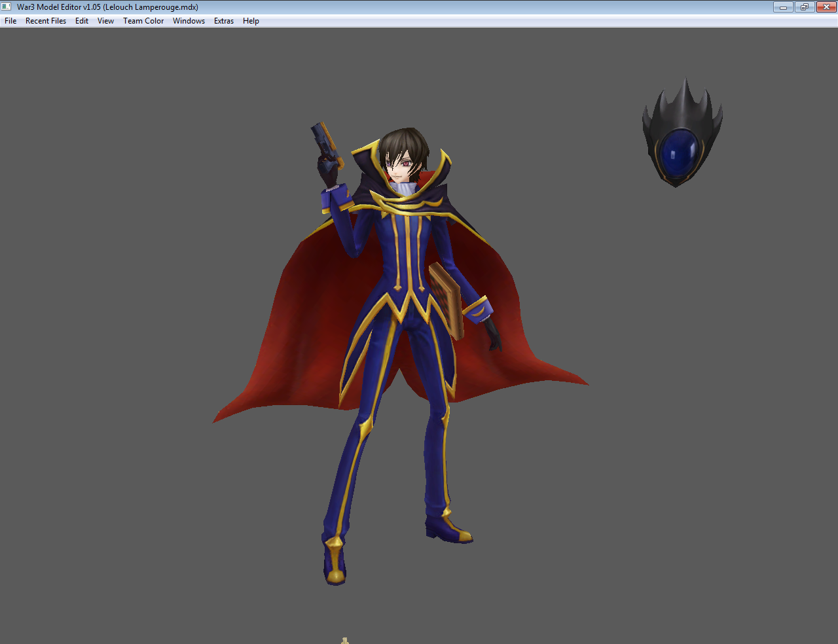Restore down the War3 Model Editor window
This screenshot has width=838, height=644.
click(804, 7)
